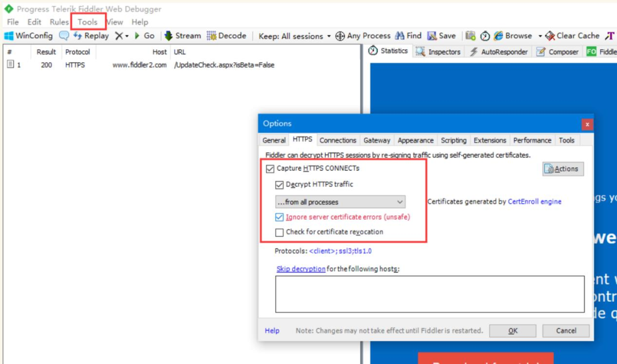Click Cancel in Options dialog

click(x=566, y=331)
